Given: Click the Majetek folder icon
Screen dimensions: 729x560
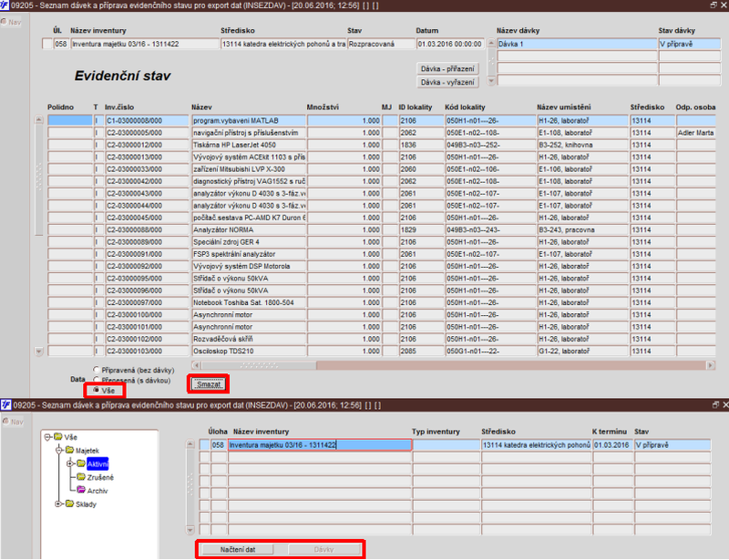Looking at the screenshot, I should pos(70,450).
